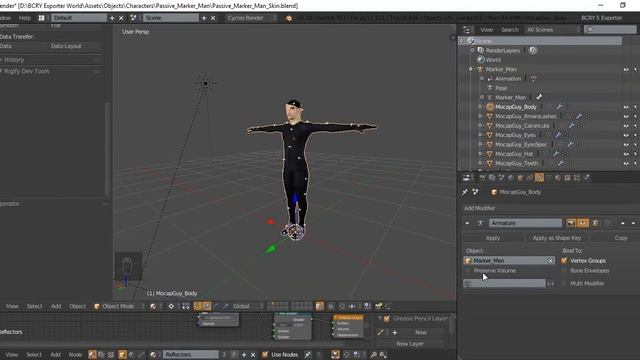Open the Object properties tab

[x=520, y=178]
